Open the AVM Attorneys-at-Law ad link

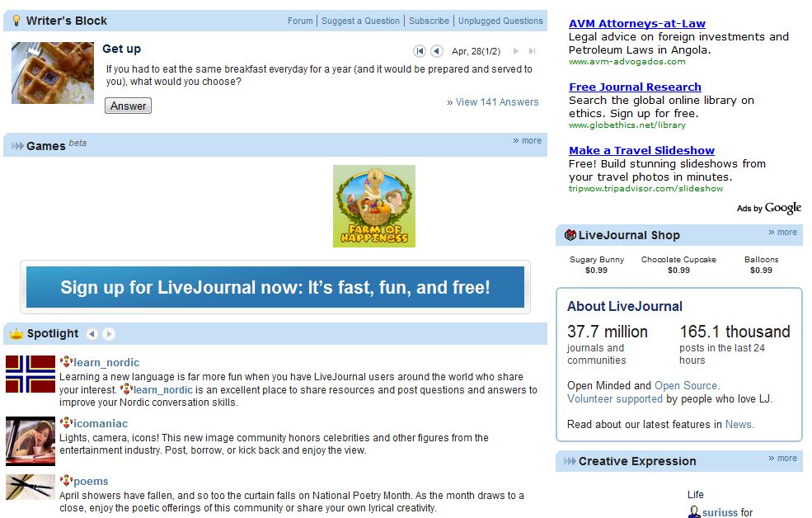tap(636, 24)
